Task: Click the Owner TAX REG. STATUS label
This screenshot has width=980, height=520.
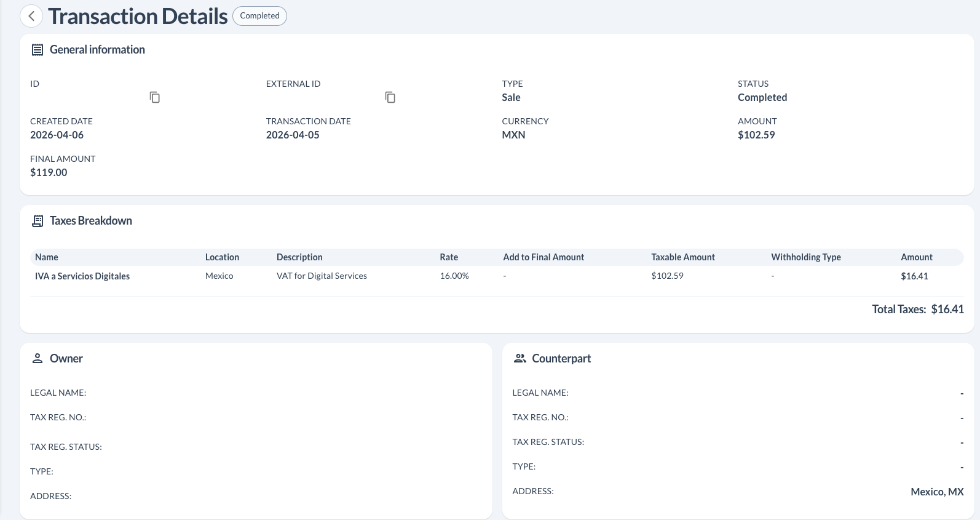Action: (x=66, y=447)
